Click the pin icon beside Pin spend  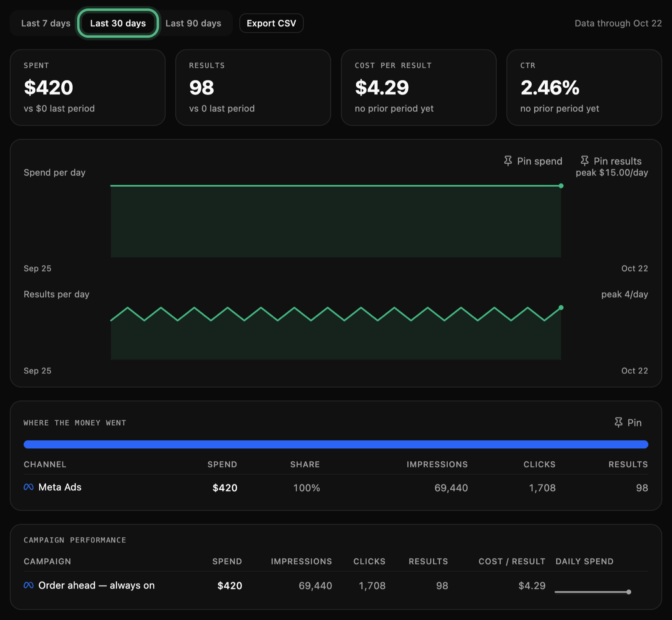[x=508, y=161]
